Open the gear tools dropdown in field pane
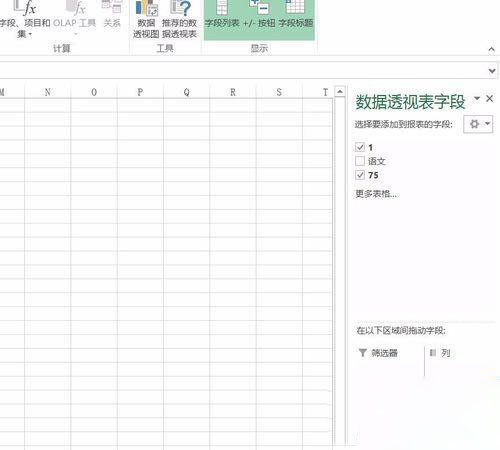The height and width of the screenshot is (450, 500). pyautogui.click(x=478, y=124)
